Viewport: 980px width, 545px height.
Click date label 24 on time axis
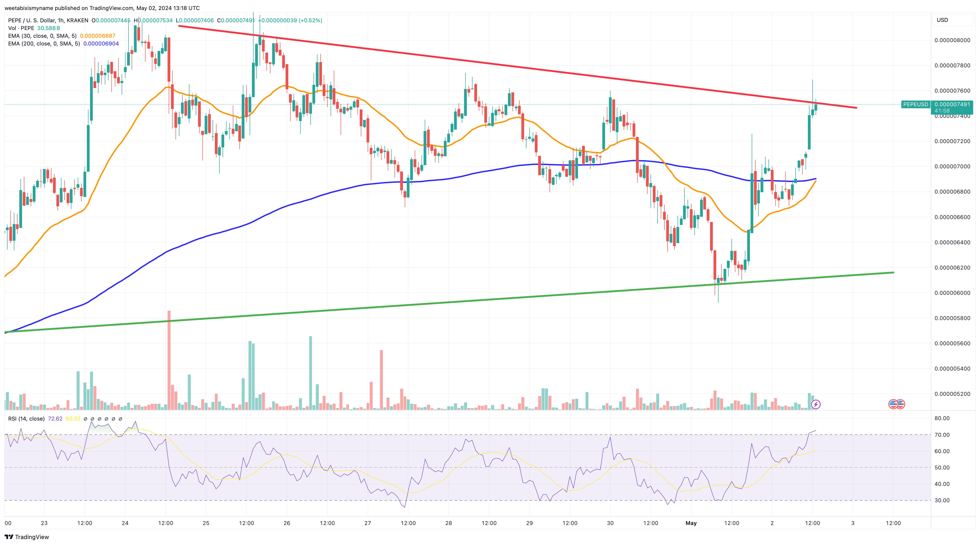point(125,523)
